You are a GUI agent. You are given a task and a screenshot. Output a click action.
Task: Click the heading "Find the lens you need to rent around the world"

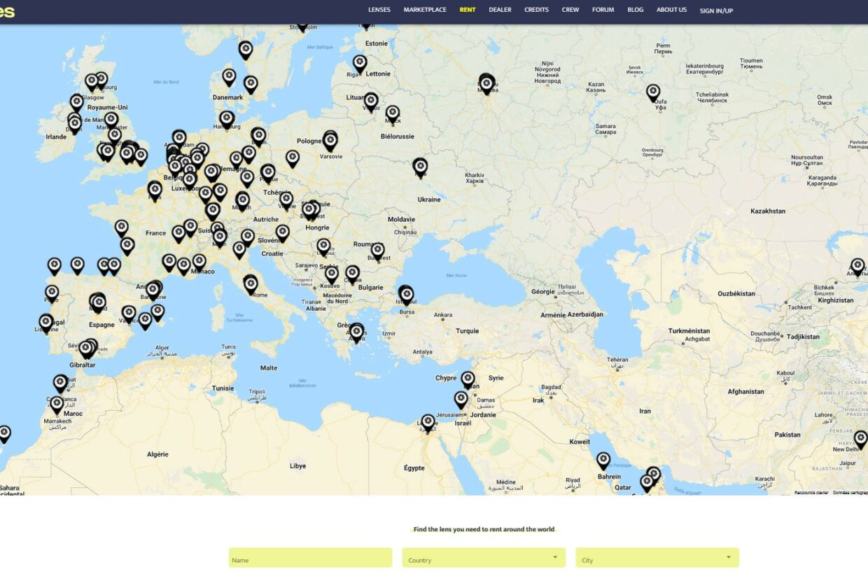[484, 529]
